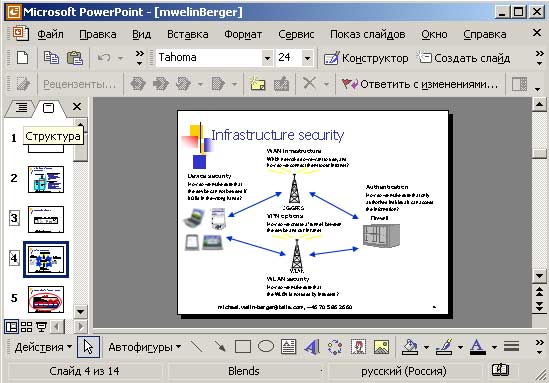Switch to the slides thumbnail tab

tap(48, 107)
